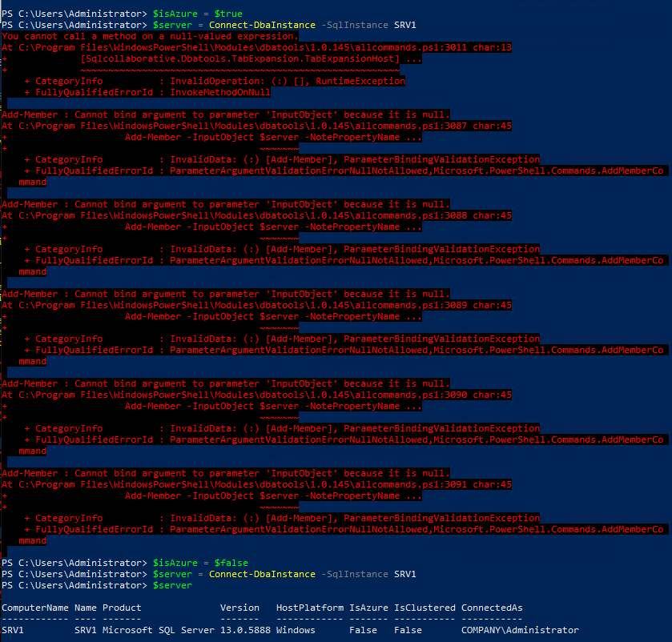
Task: Select the null-valued expression error message
Action: 148,36
